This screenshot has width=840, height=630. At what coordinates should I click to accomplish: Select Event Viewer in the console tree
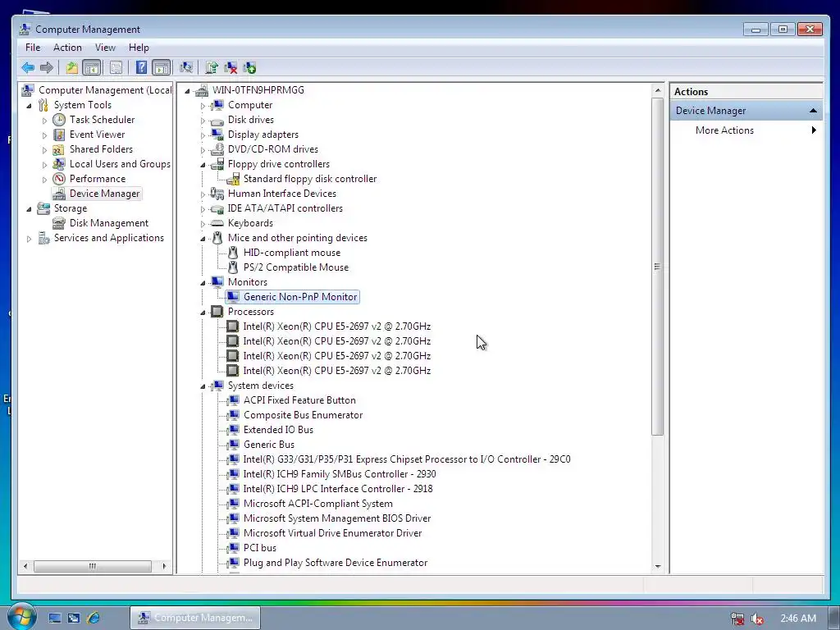point(97,135)
